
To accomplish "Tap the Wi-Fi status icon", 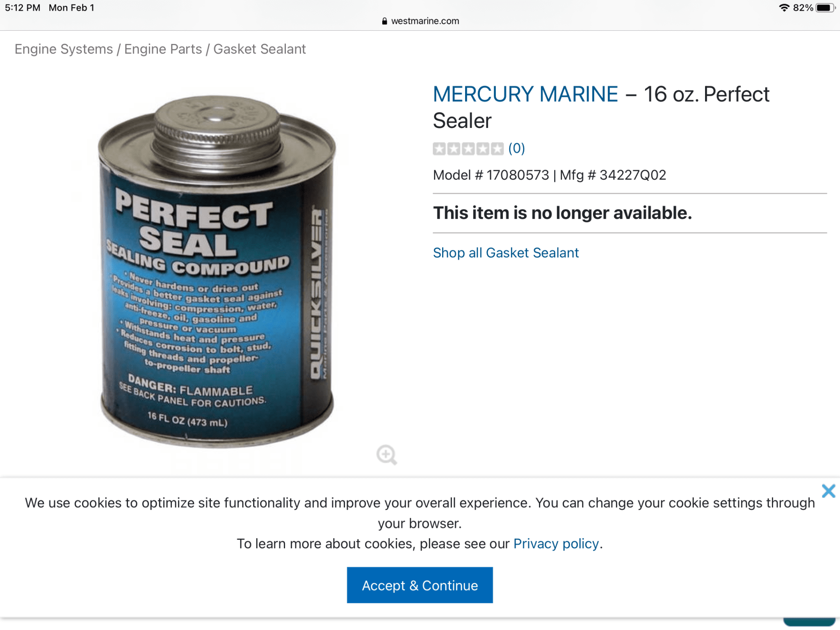I will (784, 8).
